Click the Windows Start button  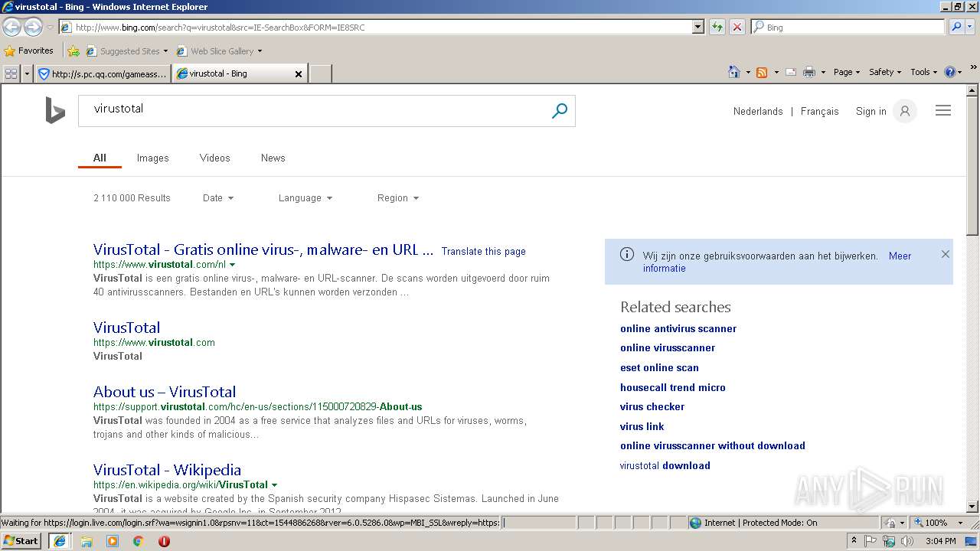21,541
